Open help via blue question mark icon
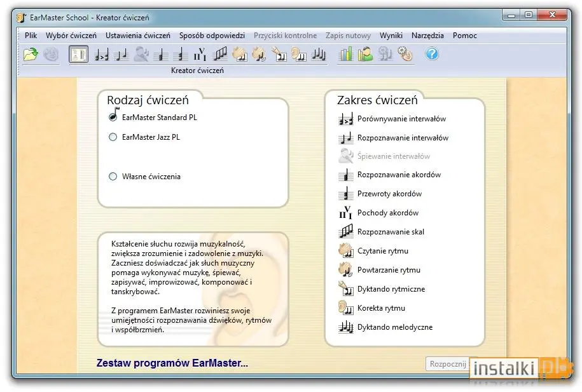582x392 pixels. [432, 54]
